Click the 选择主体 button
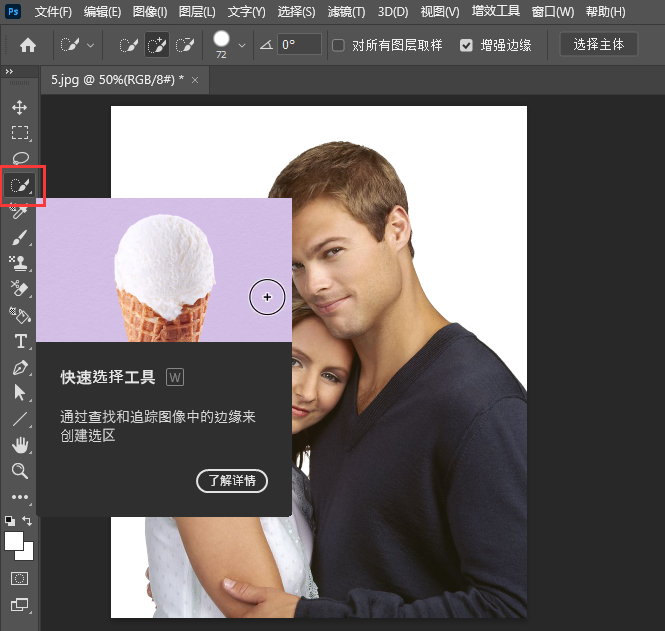 tap(598, 44)
